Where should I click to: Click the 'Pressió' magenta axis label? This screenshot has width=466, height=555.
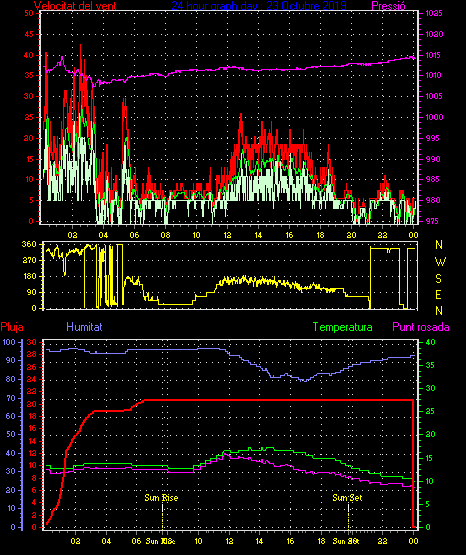pyautogui.click(x=389, y=6)
